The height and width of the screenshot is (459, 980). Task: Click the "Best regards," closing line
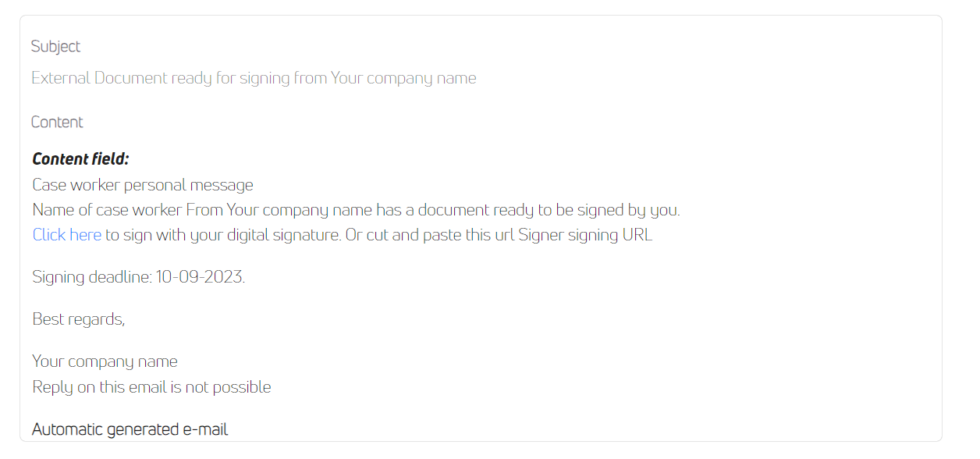tap(78, 319)
